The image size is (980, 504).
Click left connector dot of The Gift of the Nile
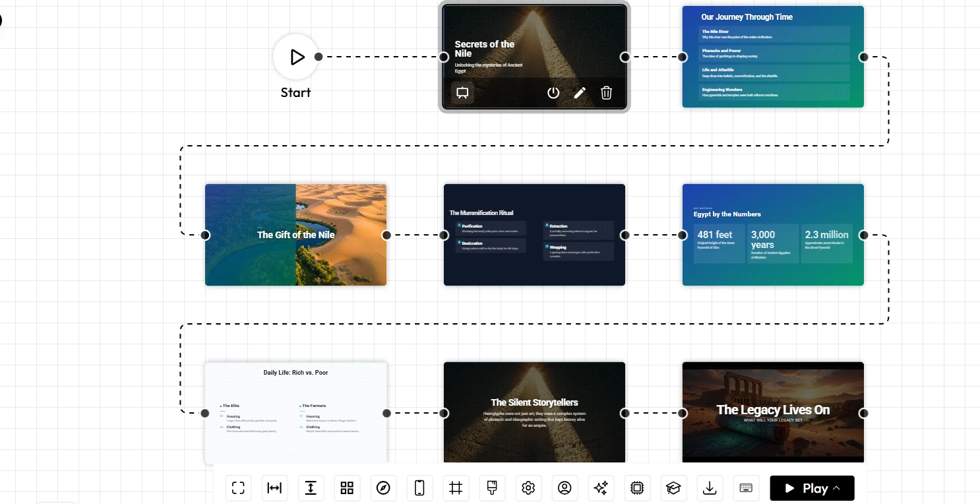205,235
